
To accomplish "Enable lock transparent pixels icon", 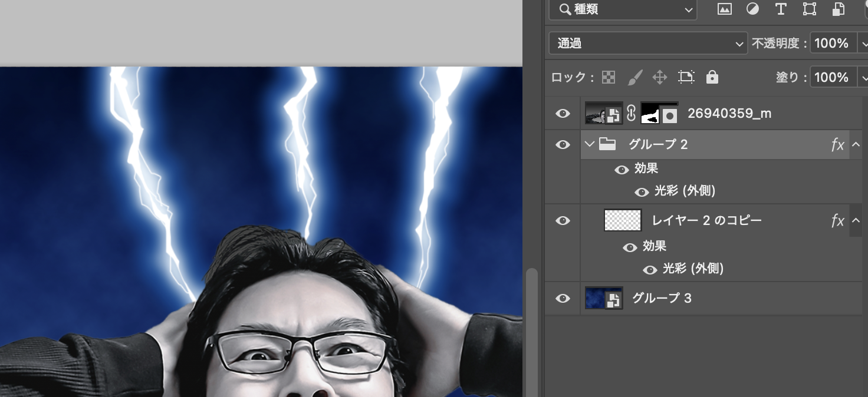I will click(x=609, y=77).
